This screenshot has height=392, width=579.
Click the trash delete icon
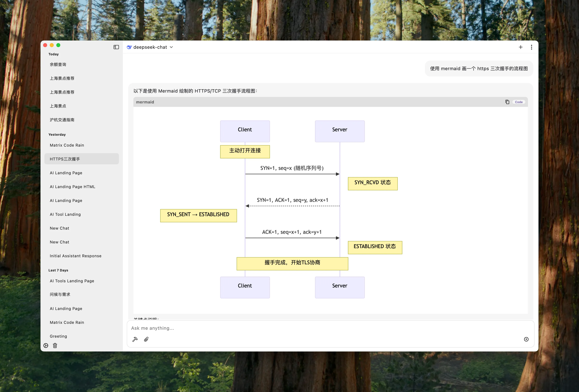pos(55,345)
